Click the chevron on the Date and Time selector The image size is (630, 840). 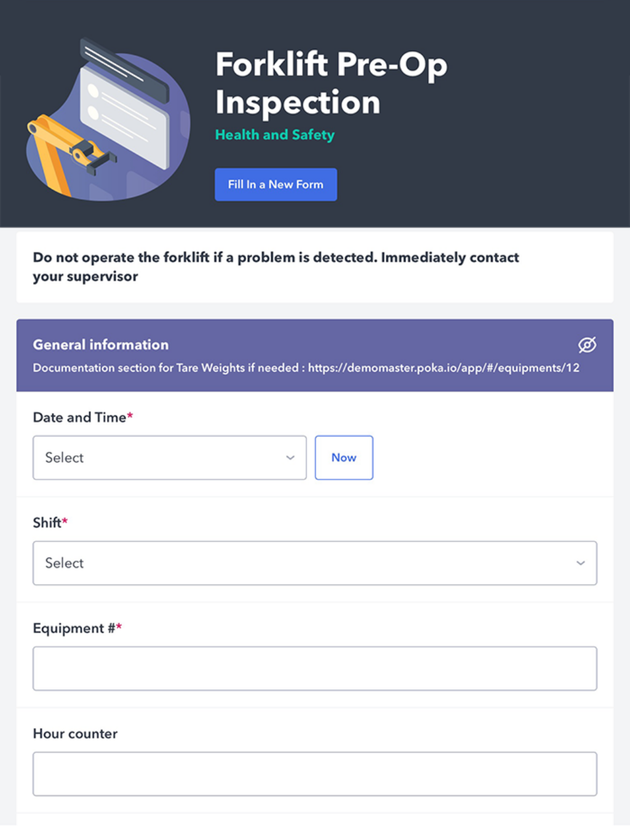(x=290, y=458)
